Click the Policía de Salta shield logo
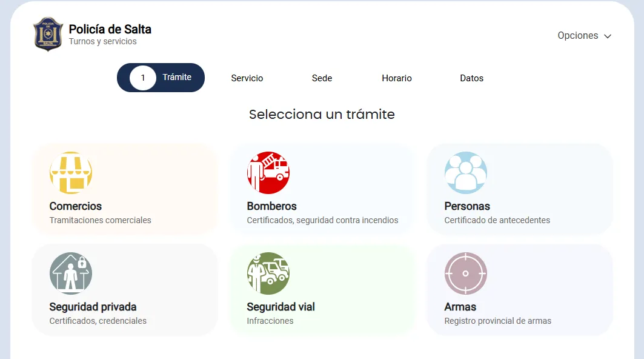 point(48,35)
